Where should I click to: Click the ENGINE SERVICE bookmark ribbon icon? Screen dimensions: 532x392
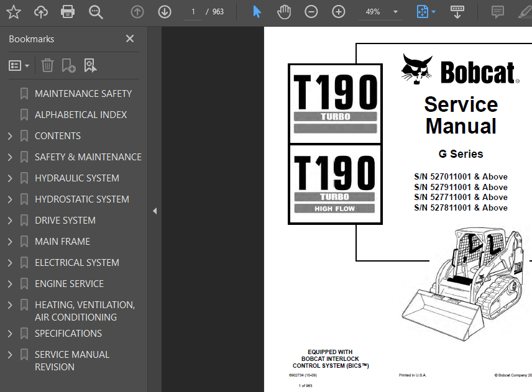(24, 284)
